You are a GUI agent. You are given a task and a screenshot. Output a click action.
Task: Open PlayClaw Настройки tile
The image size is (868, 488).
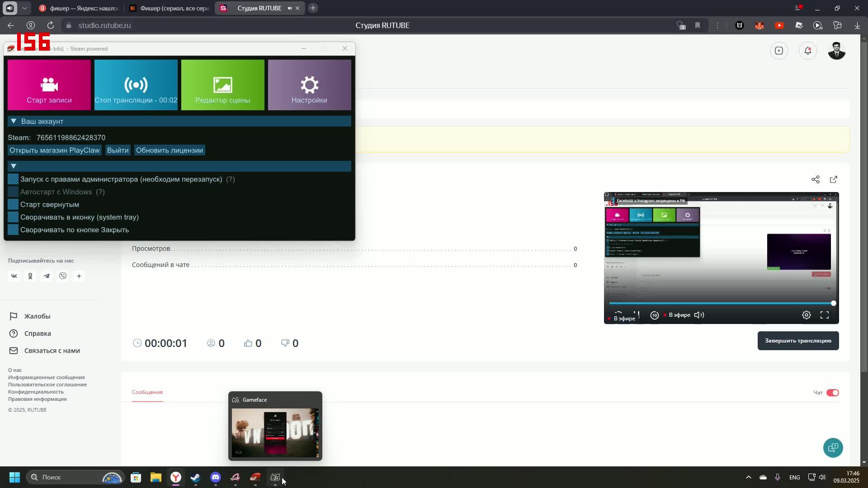point(310,85)
